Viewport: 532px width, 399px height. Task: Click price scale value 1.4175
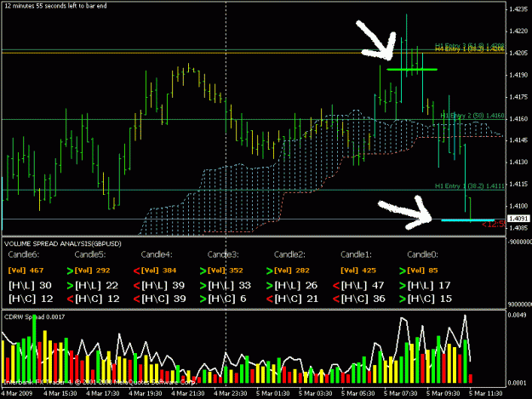tap(518, 97)
